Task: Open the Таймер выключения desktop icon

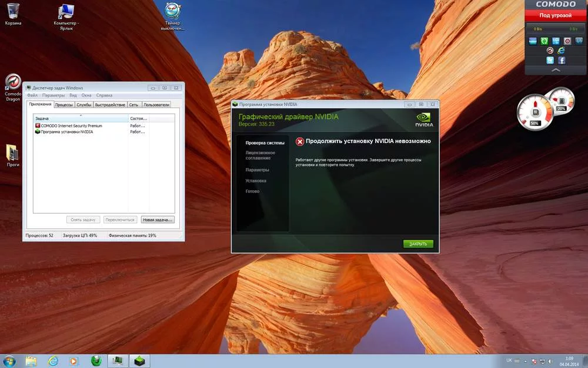Action: pos(172,16)
